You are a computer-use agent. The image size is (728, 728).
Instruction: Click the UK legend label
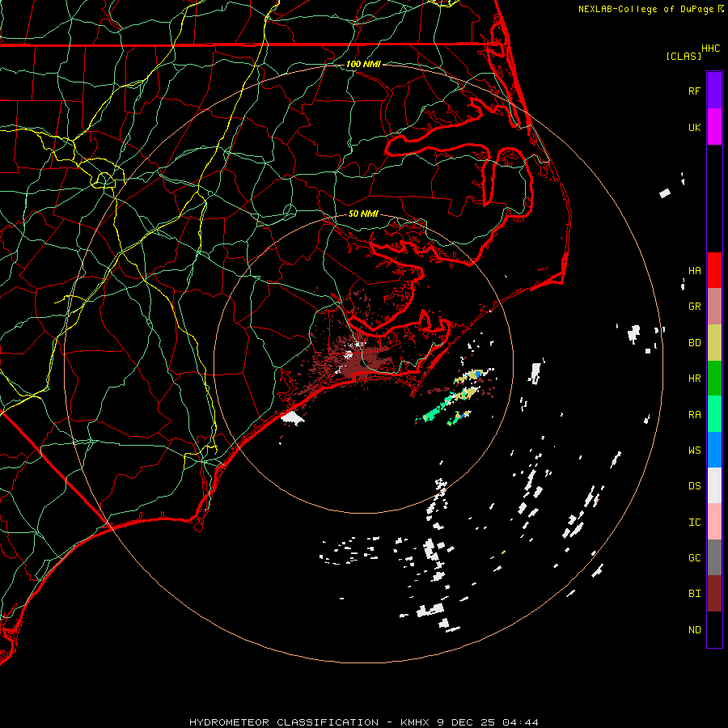point(695,127)
